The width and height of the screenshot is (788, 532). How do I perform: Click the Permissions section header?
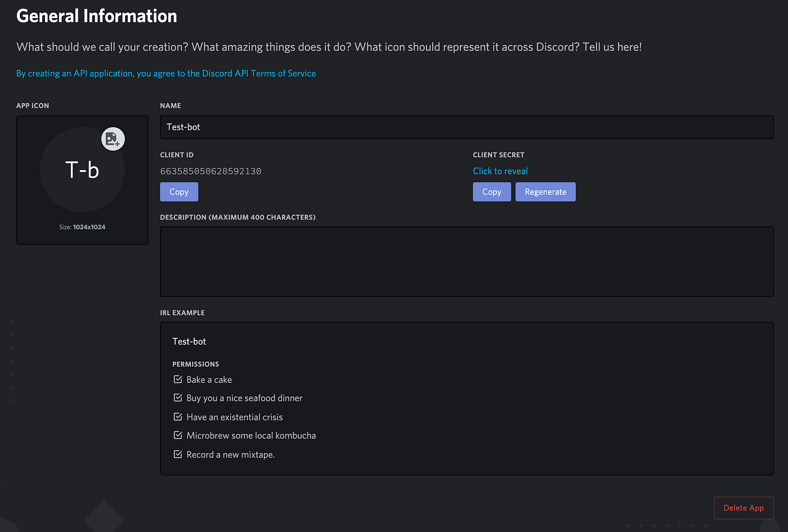pyautogui.click(x=195, y=364)
